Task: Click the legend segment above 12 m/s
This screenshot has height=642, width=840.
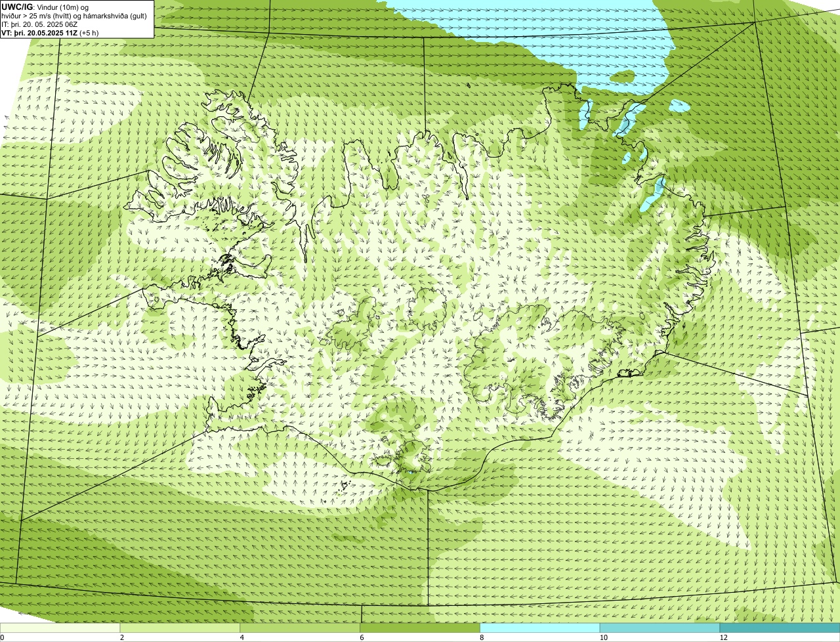Action: (x=780, y=628)
